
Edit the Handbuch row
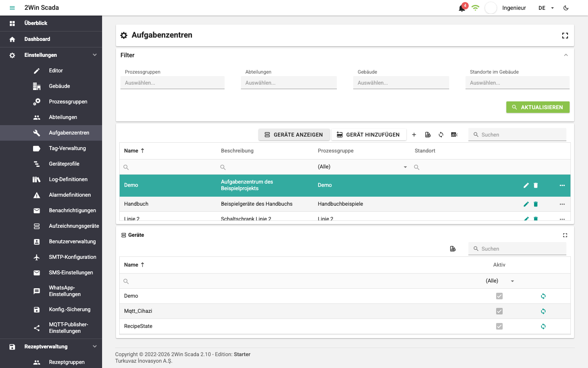click(x=526, y=204)
